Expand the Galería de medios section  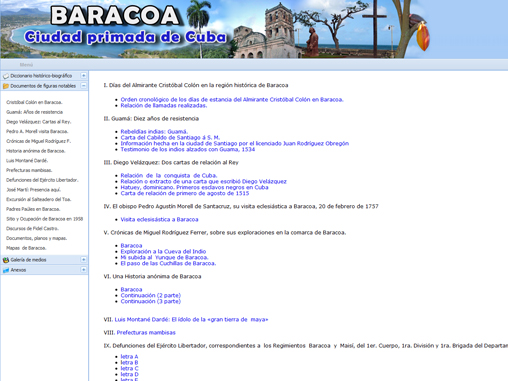pyautogui.click(x=83, y=259)
